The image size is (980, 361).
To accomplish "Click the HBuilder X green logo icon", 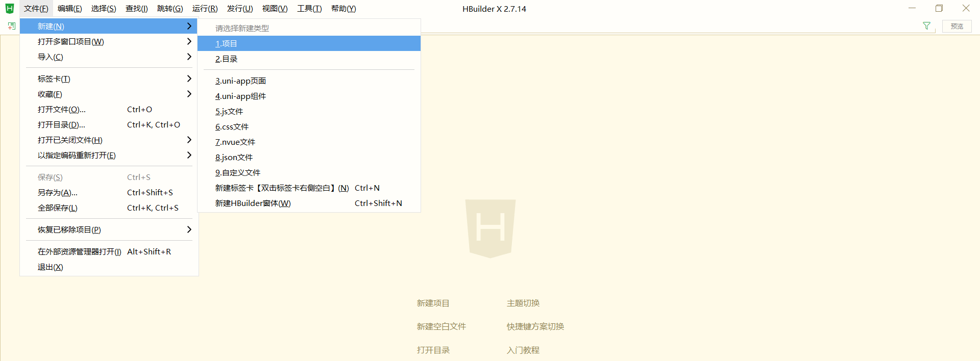I will 9,8.
